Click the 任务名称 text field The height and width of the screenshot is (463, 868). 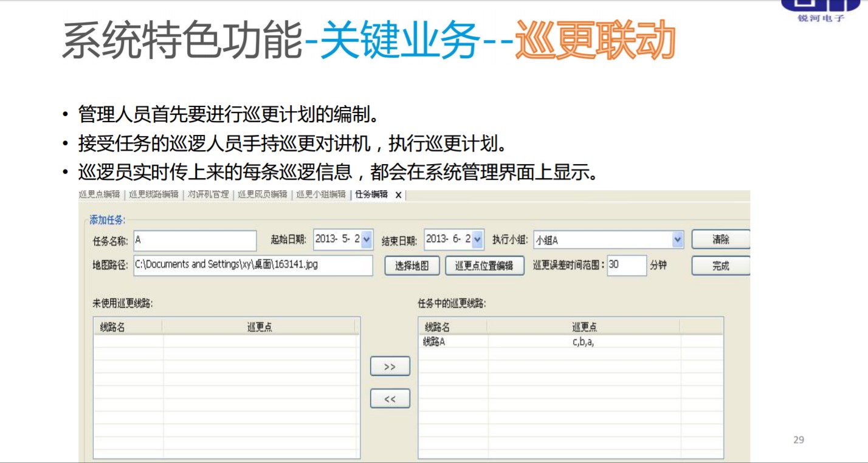(x=195, y=240)
